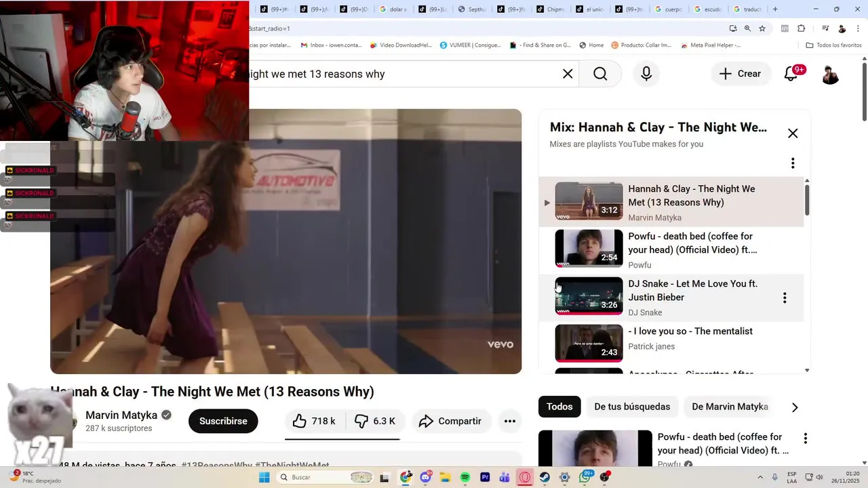Open the Crear menu

741,74
